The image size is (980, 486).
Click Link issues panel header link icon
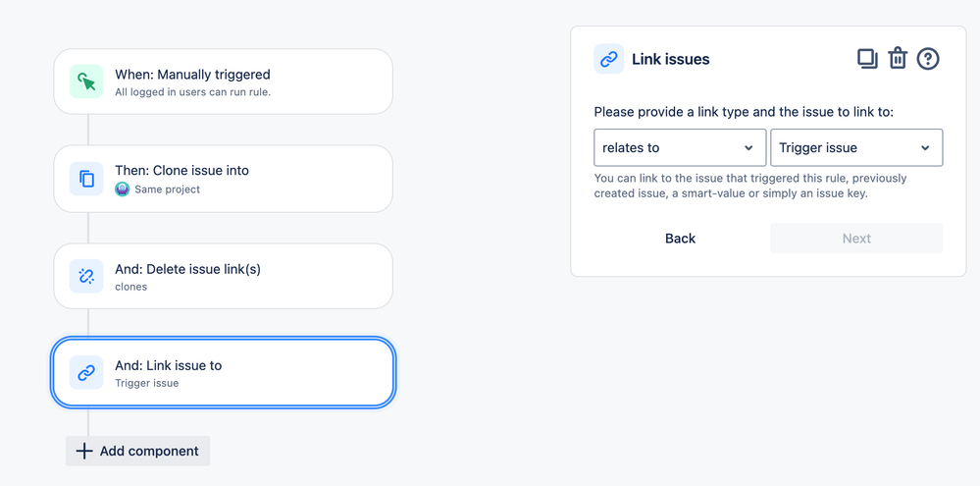[609, 59]
